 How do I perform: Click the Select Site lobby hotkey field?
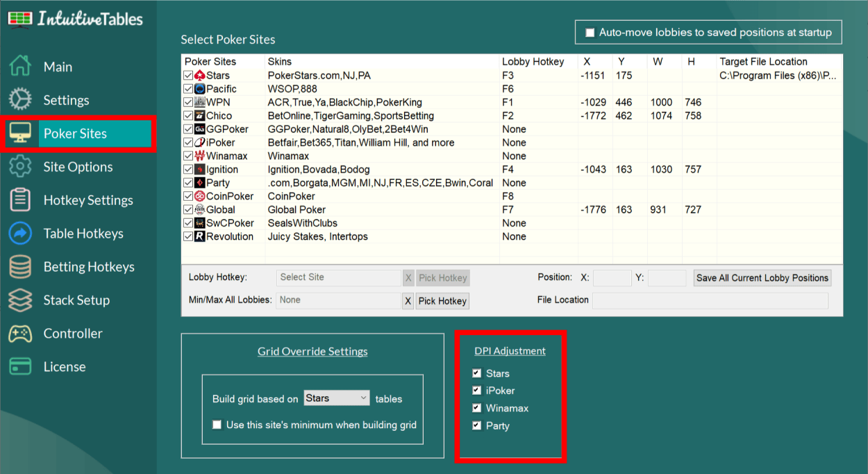[338, 277]
